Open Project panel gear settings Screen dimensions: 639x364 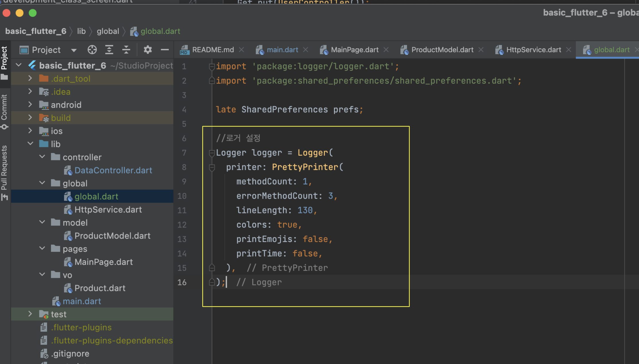pyautogui.click(x=148, y=50)
